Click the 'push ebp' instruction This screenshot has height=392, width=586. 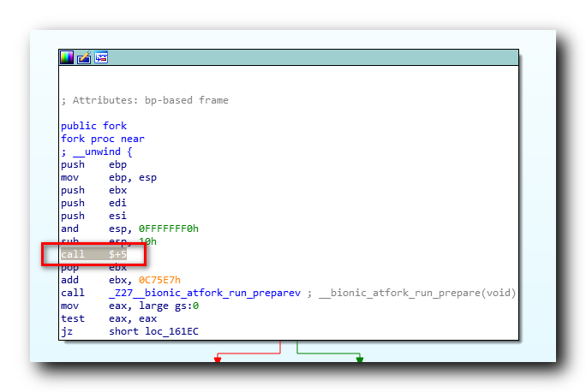tap(93, 164)
